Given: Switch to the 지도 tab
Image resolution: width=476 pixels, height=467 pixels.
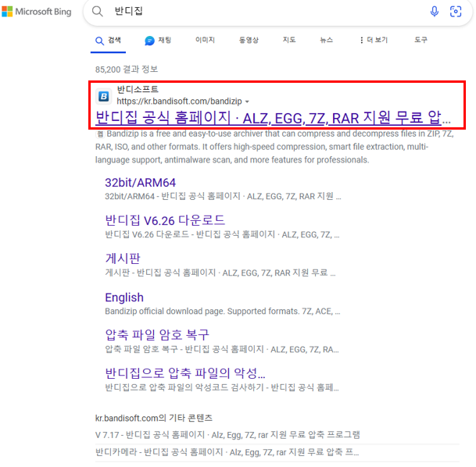Looking at the screenshot, I should [x=289, y=40].
